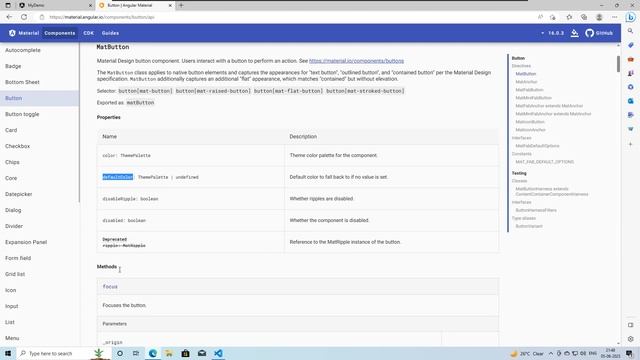
Task: Go back with the browser back arrow
Action: (9, 17)
